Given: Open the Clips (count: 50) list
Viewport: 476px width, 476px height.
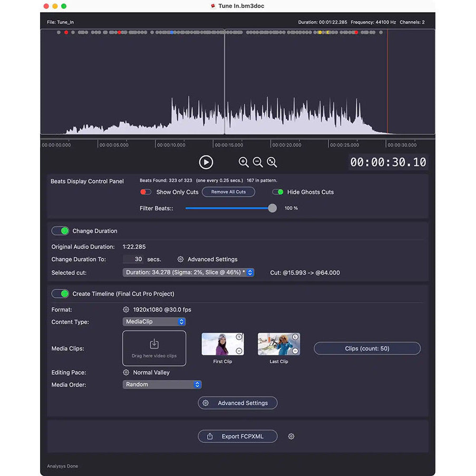Looking at the screenshot, I should [367, 348].
